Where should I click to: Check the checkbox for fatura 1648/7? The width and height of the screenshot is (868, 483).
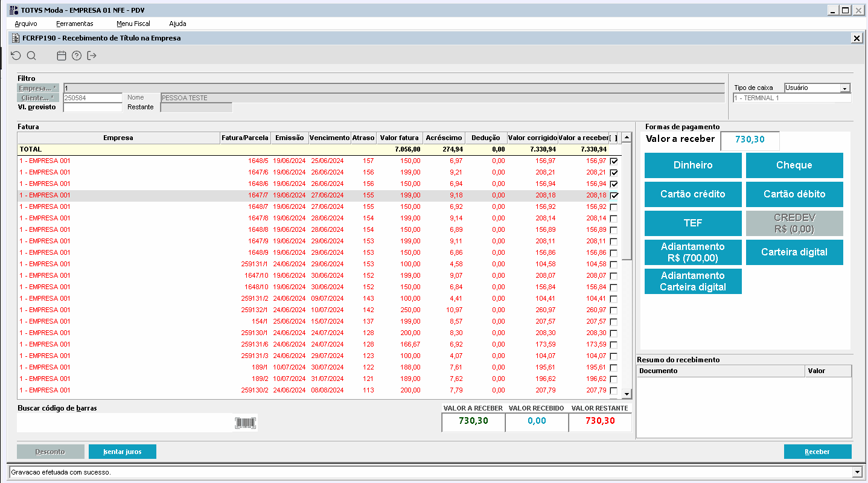click(x=614, y=207)
